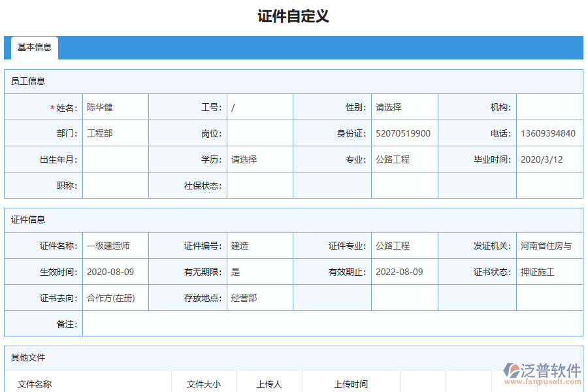This screenshot has width=588, height=392.
Task: Click the 身份证 number field
Action: click(x=404, y=133)
